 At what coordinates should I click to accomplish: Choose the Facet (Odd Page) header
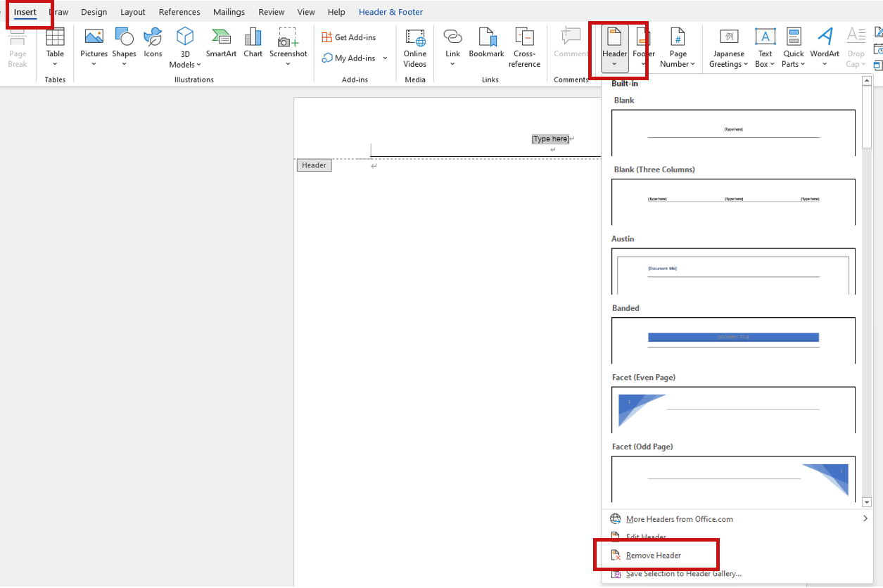(x=733, y=479)
